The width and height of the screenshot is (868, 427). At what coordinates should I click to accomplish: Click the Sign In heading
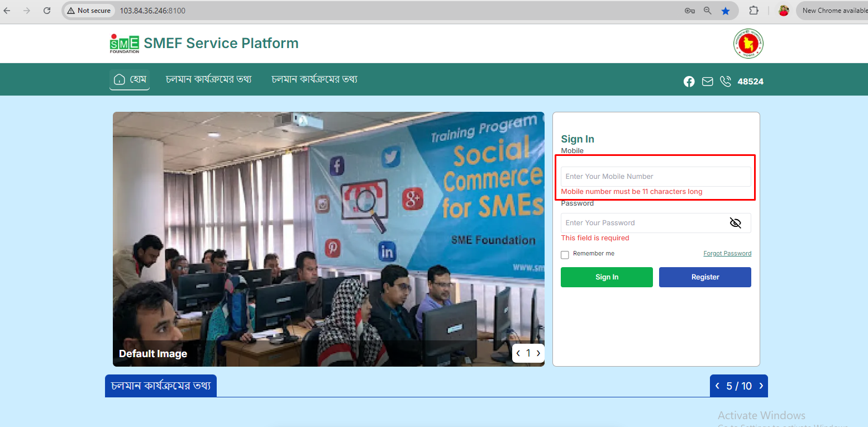coord(578,139)
